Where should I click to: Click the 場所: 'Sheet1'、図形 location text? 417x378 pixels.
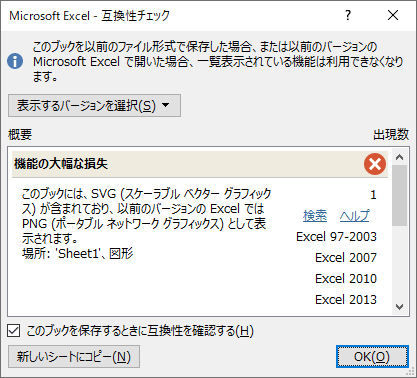point(78,254)
